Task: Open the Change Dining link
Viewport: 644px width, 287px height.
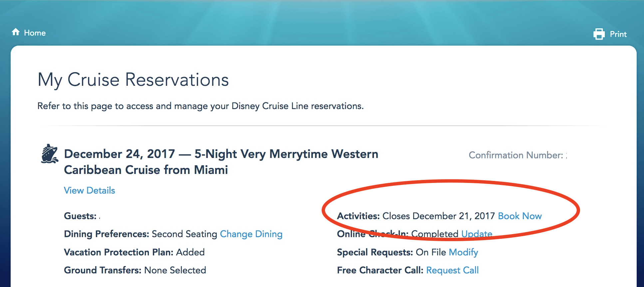Action: (x=251, y=234)
